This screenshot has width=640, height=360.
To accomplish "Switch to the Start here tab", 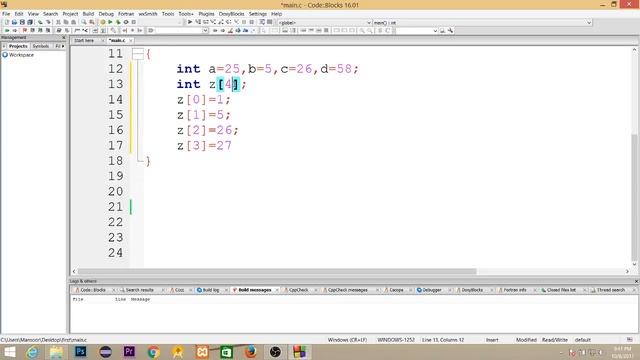I will (x=84, y=40).
